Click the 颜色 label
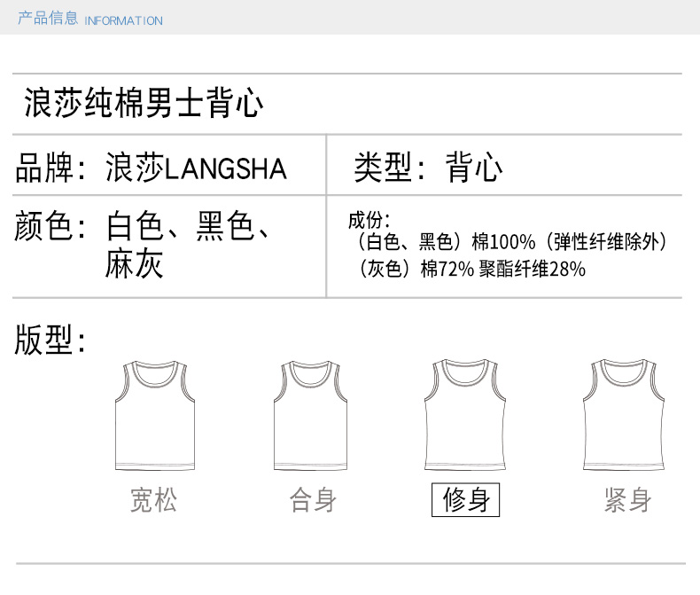Viewport: 700px width, 595px height. 50,226
